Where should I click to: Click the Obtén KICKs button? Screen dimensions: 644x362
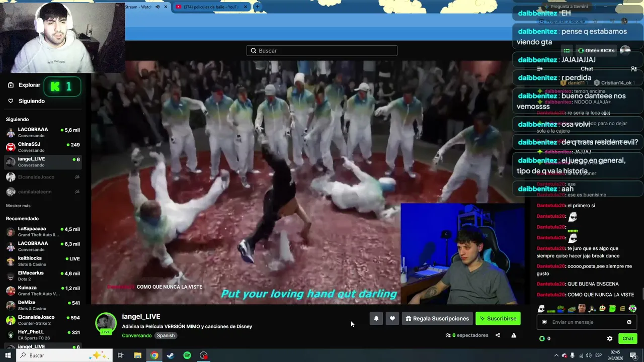click(x=596, y=50)
